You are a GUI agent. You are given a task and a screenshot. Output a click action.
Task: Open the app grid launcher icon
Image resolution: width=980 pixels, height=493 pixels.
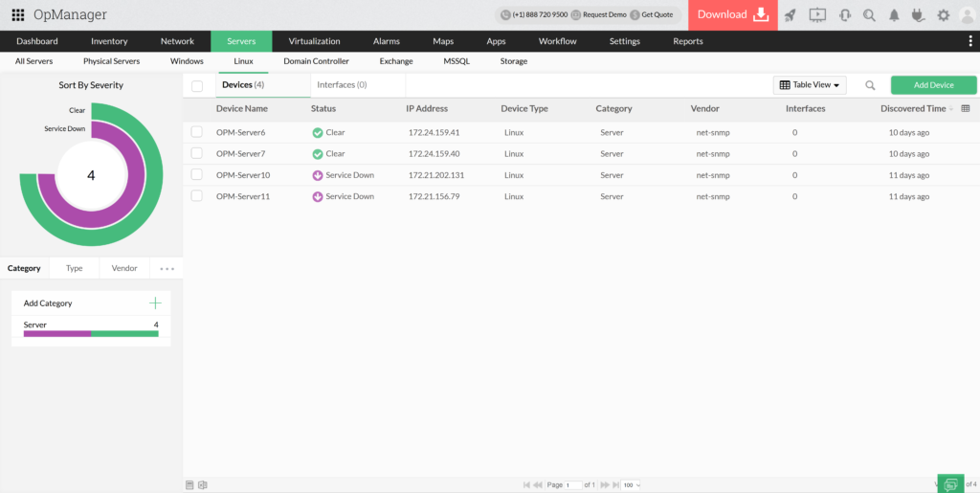[x=17, y=14]
